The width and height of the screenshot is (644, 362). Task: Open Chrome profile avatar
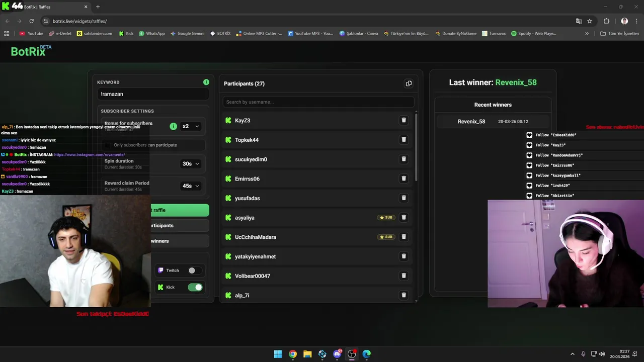624,21
